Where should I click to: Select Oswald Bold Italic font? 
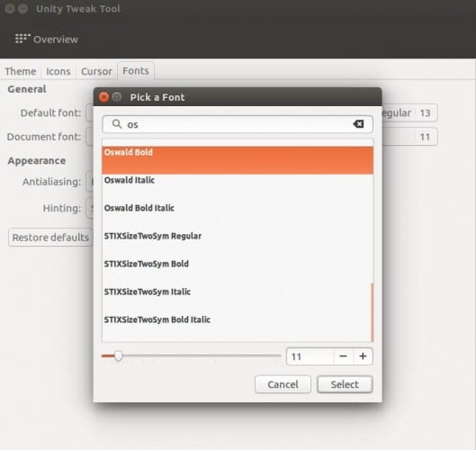point(238,216)
